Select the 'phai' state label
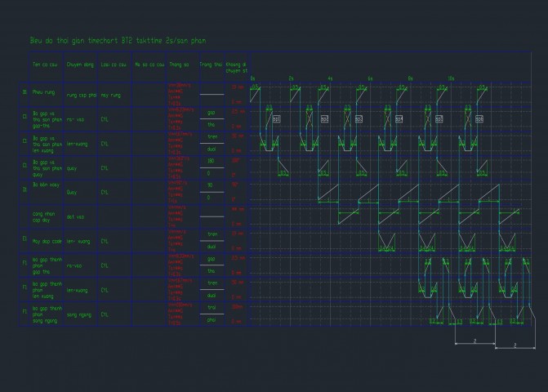Screen dimensions: 548x392 click(211, 319)
